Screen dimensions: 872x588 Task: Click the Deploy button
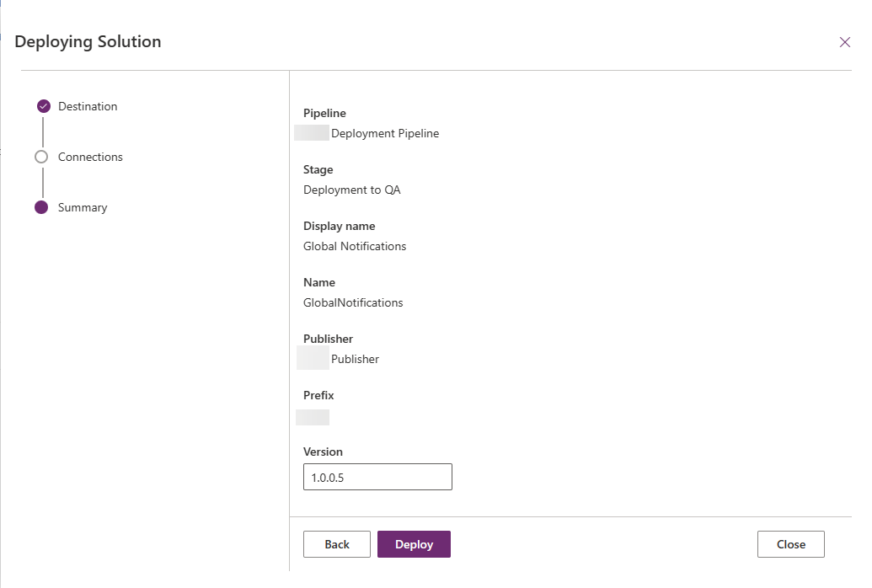coord(414,544)
